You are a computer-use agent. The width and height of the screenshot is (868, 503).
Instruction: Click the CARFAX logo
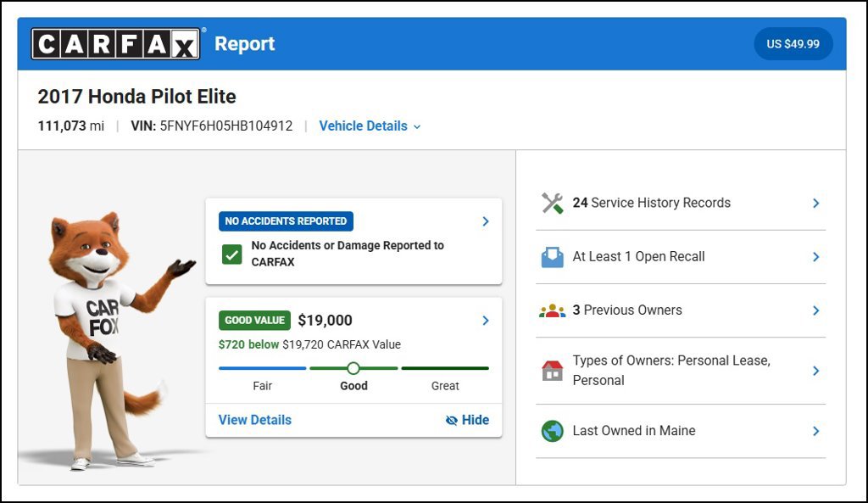pos(115,44)
